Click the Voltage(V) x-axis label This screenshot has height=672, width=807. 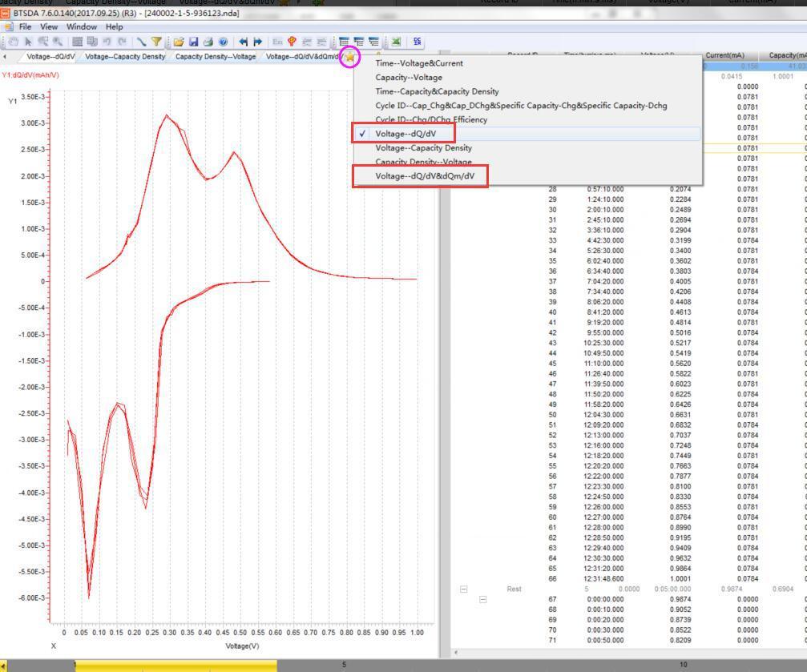(x=242, y=646)
